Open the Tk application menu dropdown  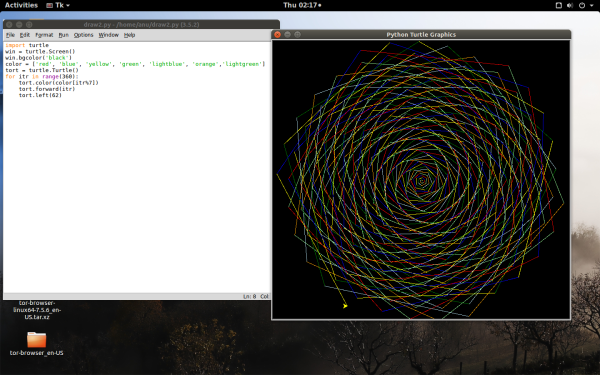pyautogui.click(x=58, y=5)
